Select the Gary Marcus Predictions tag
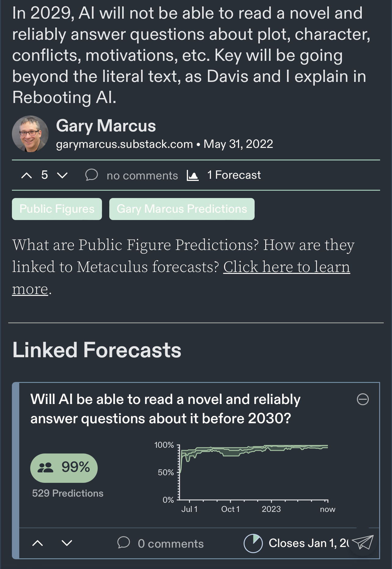This screenshot has width=392, height=569. (x=182, y=209)
